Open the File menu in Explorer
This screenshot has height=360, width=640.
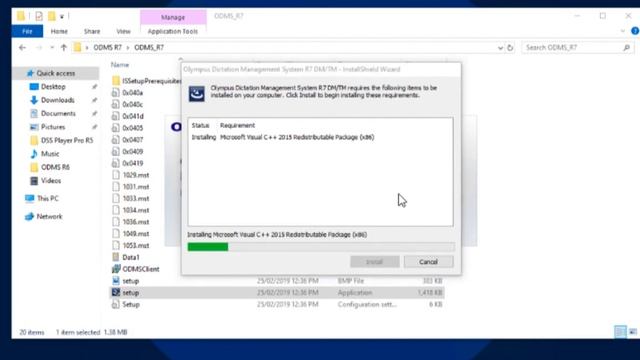point(27,31)
